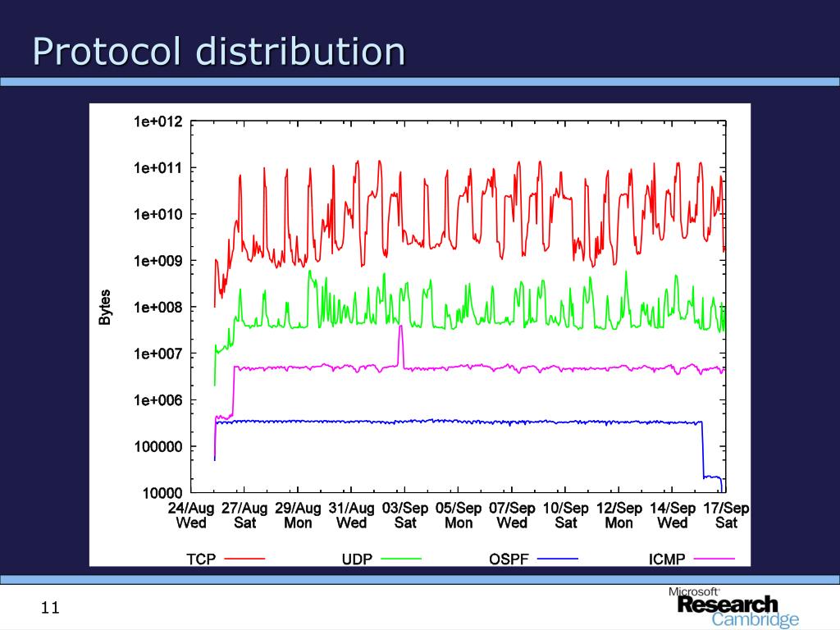The width and height of the screenshot is (840, 630).
Task: Click the TCP legend label
Action: (x=201, y=559)
